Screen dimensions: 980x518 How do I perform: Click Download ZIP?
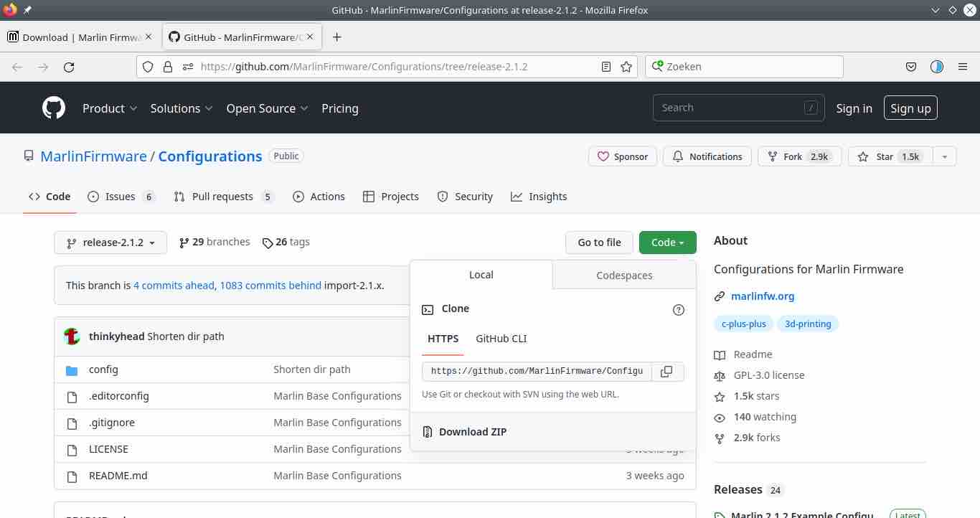point(472,432)
